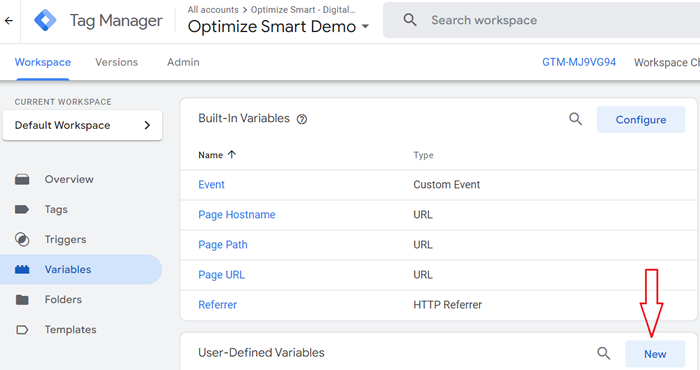Screen dimensions: 700x370
Task: Open the Referrer variable
Action: pos(217,305)
